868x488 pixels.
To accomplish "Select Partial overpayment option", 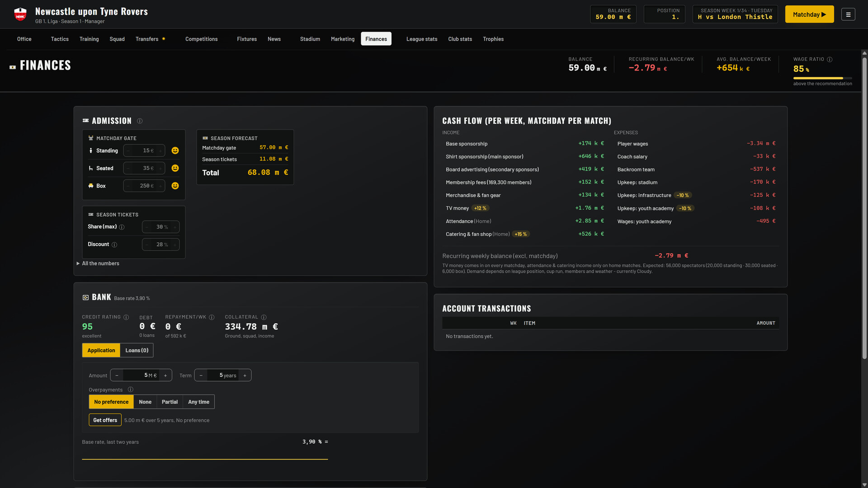I will tap(170, 402).
